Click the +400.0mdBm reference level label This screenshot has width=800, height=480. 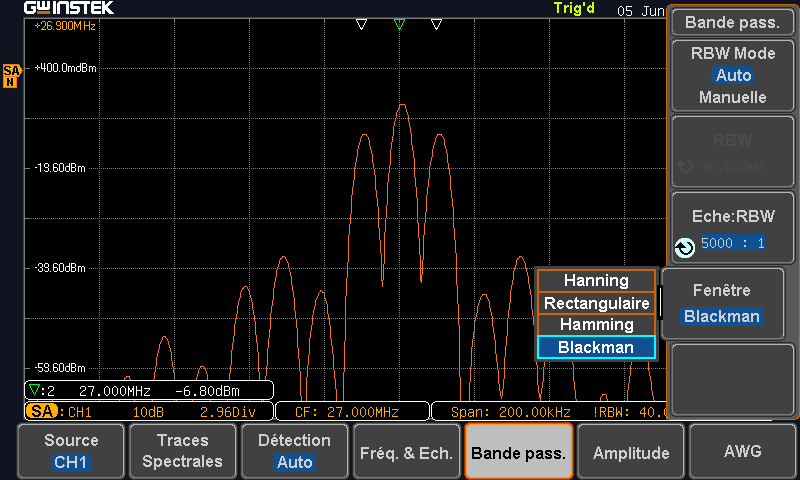coord(65,68)
